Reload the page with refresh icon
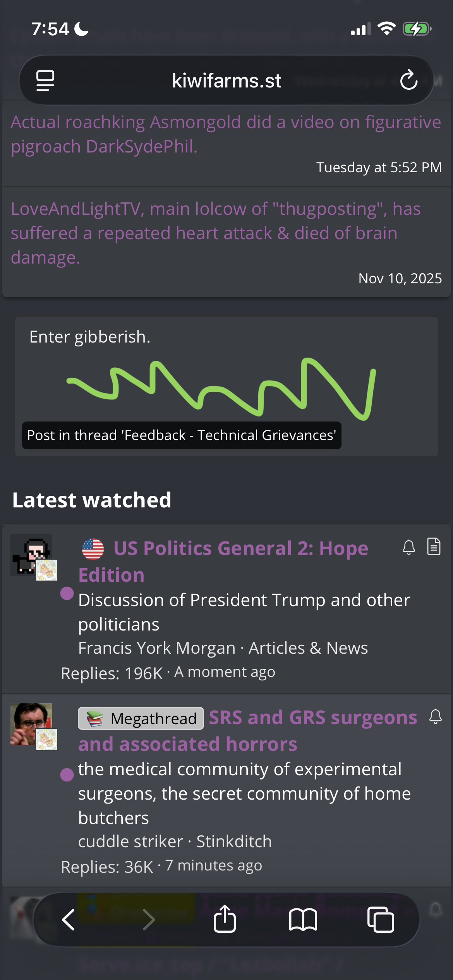Screen dimensions: 453x980 point(409,80)
